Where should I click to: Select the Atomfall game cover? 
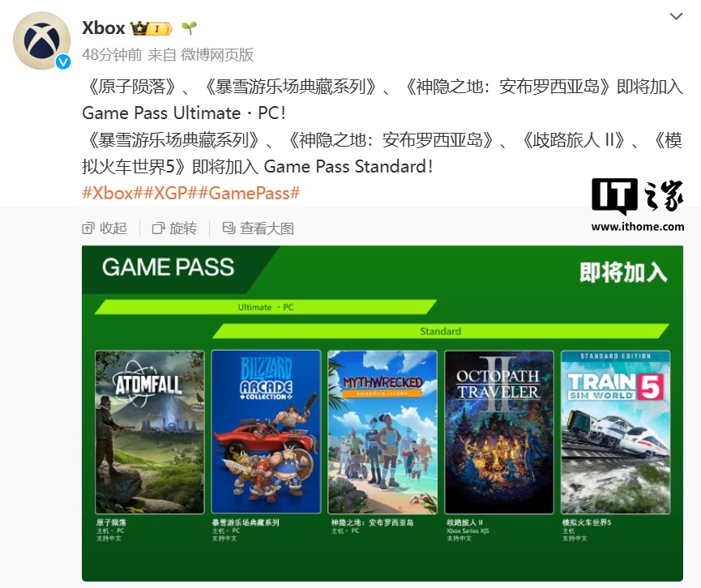click(x=150, y=432)
